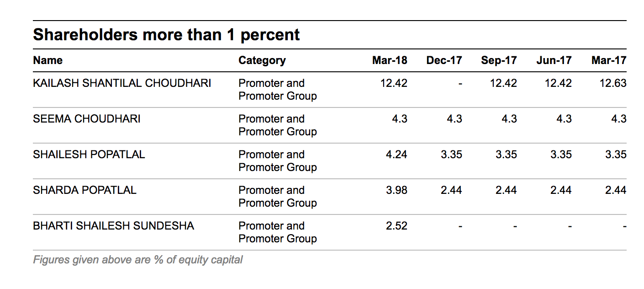Select the Mar-18 column header
The width and height of the screenshot is (644, 289).
click(x=390, y=60)
